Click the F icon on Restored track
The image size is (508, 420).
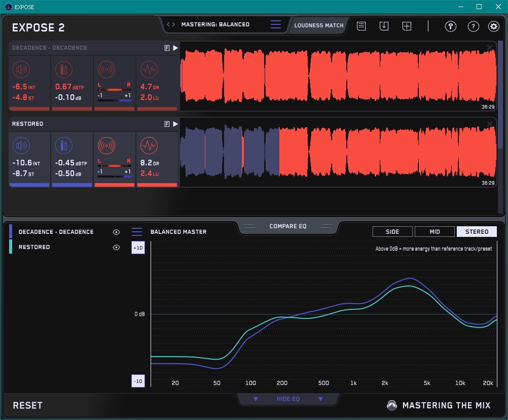click(167, 124)
